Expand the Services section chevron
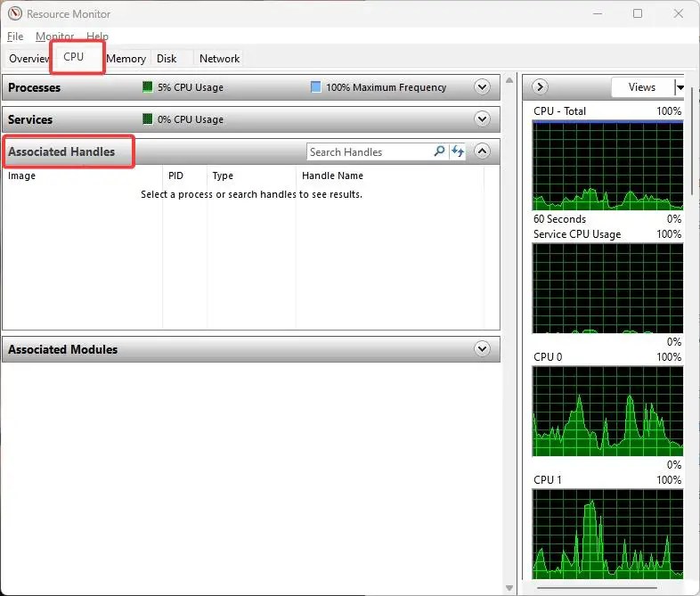Image resolution: width=700 pixels, height=596 pixels. [x=482, y=118]
